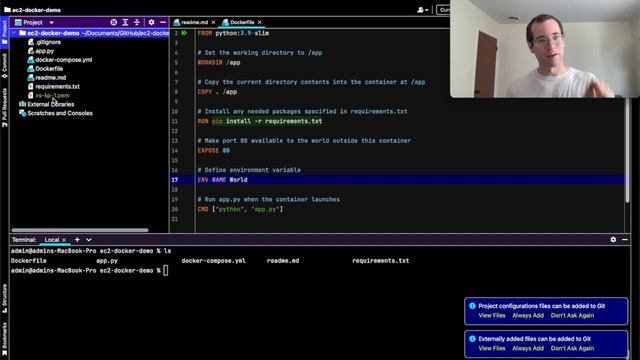Screen dimensions: 640x360
Task: Select the Local terminal tab
Action: (x=52, y=240)
